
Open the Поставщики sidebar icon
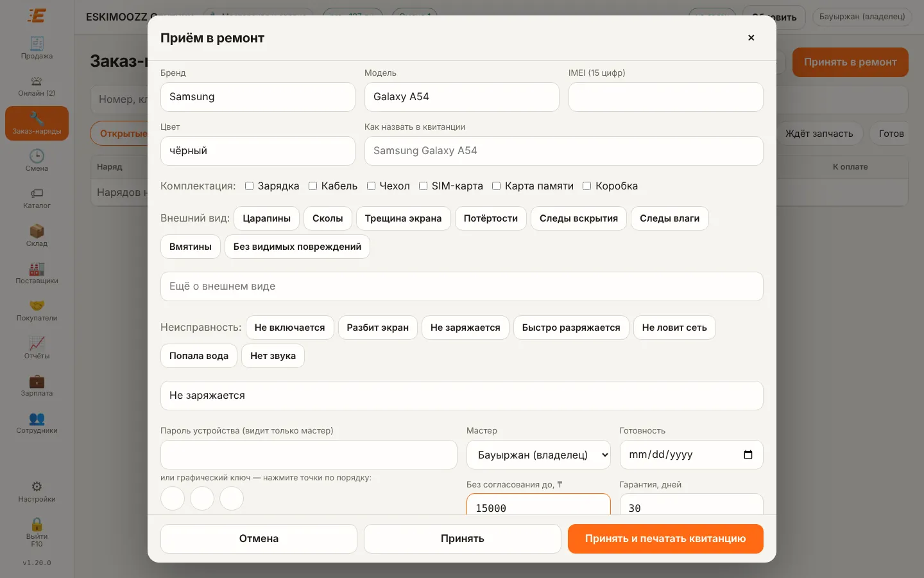point(37,273)
